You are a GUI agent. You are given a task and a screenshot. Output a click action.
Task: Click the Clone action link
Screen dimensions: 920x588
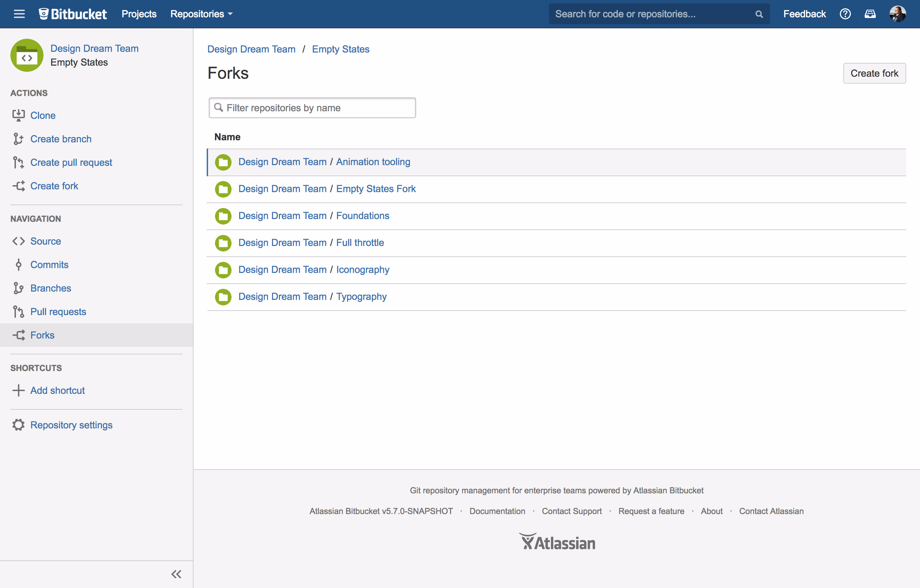(43, 115)
